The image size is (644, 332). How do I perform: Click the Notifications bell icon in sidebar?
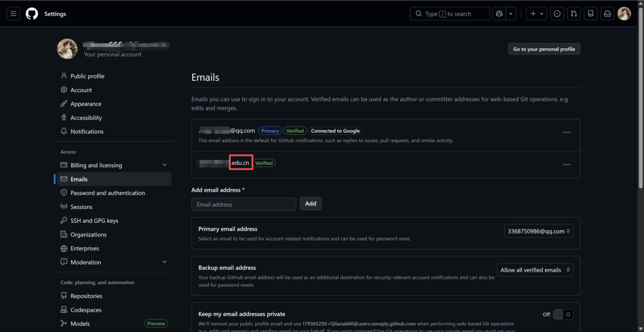pyautogui.click(x=64, y=131)
